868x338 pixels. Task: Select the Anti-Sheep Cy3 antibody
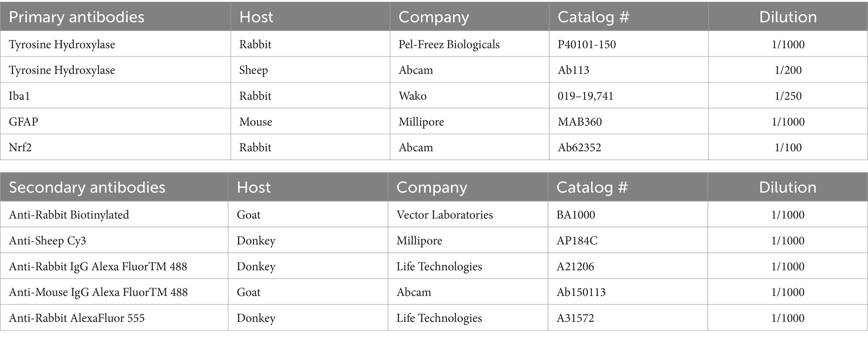click(x=47, y=241)
